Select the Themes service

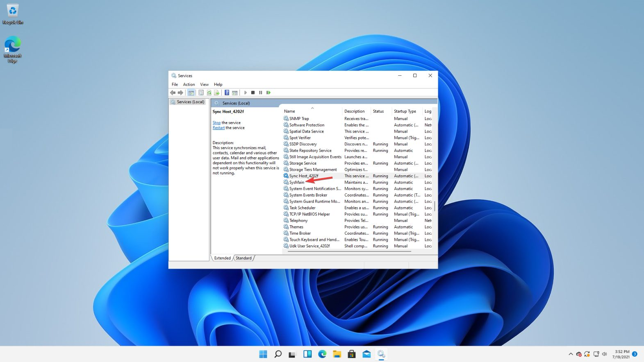click(357, 227)
